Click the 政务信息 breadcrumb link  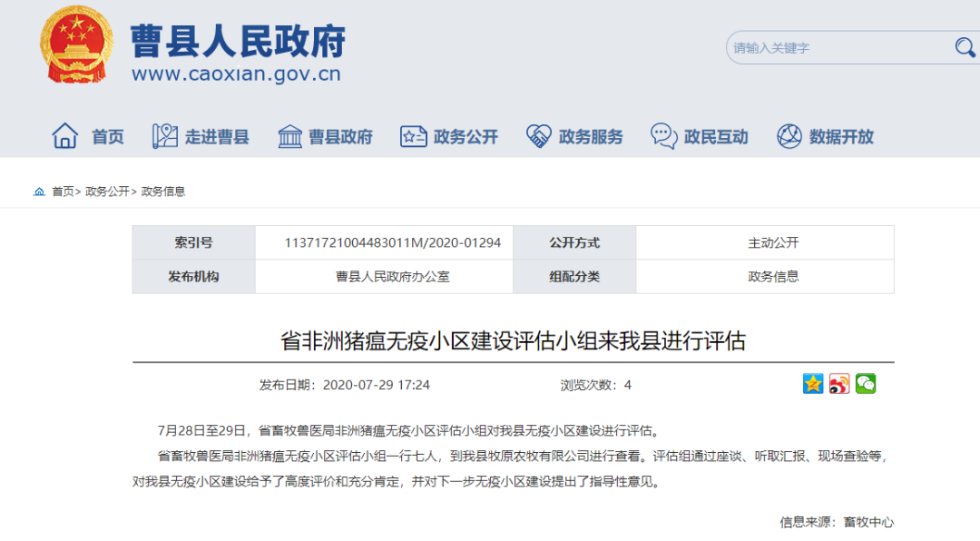(162, 192)
